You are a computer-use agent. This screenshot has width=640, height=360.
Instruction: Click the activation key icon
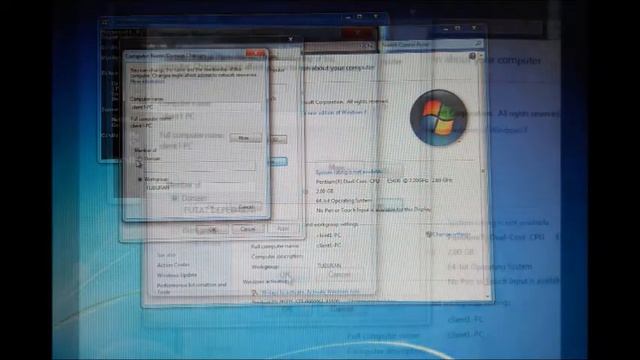(x=254, y=292)
